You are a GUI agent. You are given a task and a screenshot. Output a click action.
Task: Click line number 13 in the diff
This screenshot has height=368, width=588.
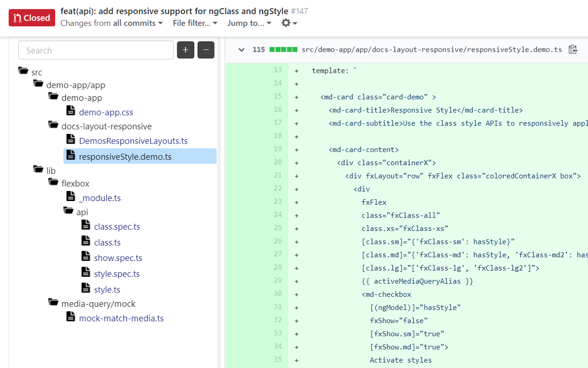tap(277, 70)
